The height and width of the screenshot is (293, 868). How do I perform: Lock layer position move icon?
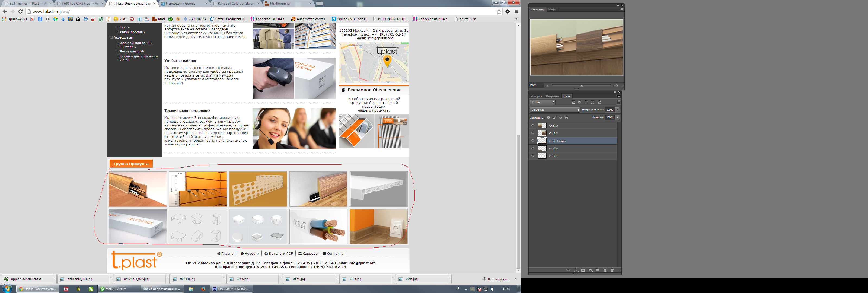tap(560, 118)
